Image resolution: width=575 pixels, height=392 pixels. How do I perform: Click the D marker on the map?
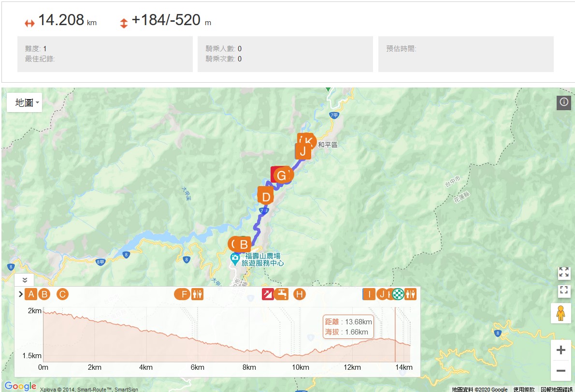[266, 197]
